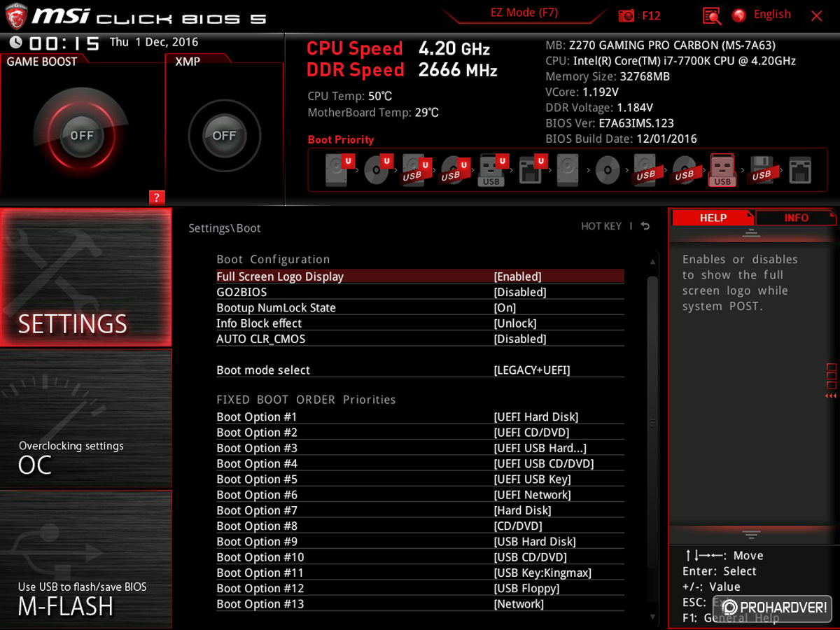Image resolution: width=840 pixels, height=630 pixels.
Task: Toggle the XMP OFF button
Action: point(224,135)
